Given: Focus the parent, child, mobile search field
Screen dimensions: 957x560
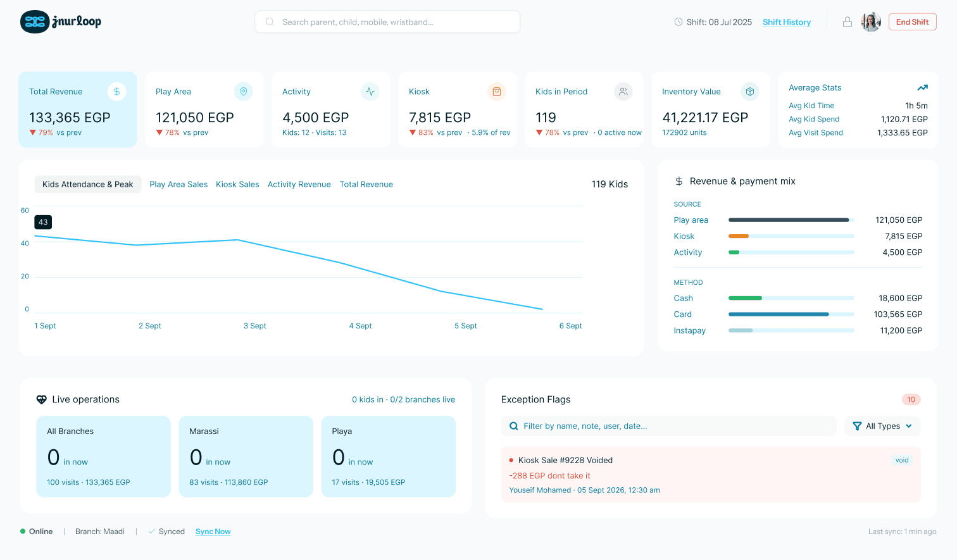Looking at the screenshot, I should 387,22.
